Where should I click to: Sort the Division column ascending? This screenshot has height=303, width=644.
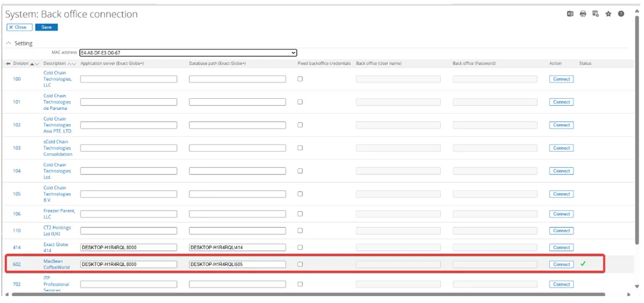click(x=32, y=64)
